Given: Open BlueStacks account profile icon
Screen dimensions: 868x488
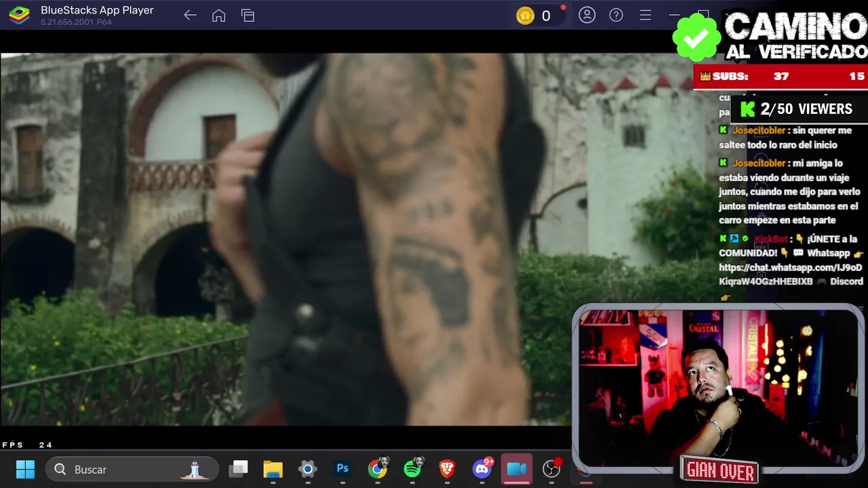Looking at the screenshot, I should (587, 15).
